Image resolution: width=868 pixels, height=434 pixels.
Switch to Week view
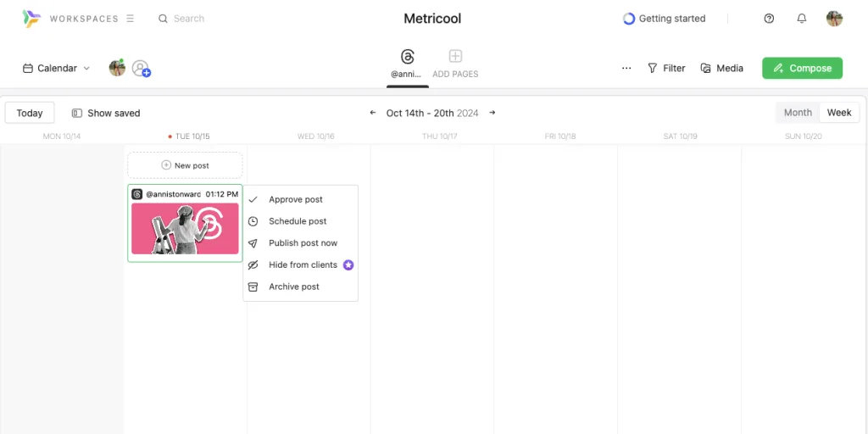tap(839, 113)
